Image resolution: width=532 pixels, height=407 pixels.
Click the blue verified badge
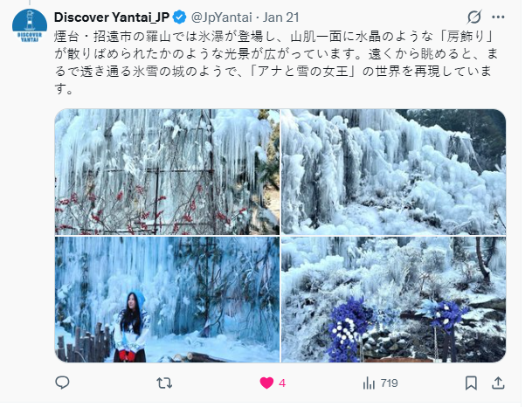pos(179,17)
